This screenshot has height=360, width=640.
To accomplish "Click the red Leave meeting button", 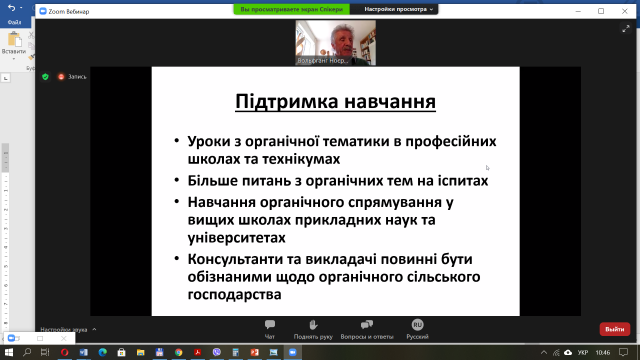I will (x=615, y=329).
